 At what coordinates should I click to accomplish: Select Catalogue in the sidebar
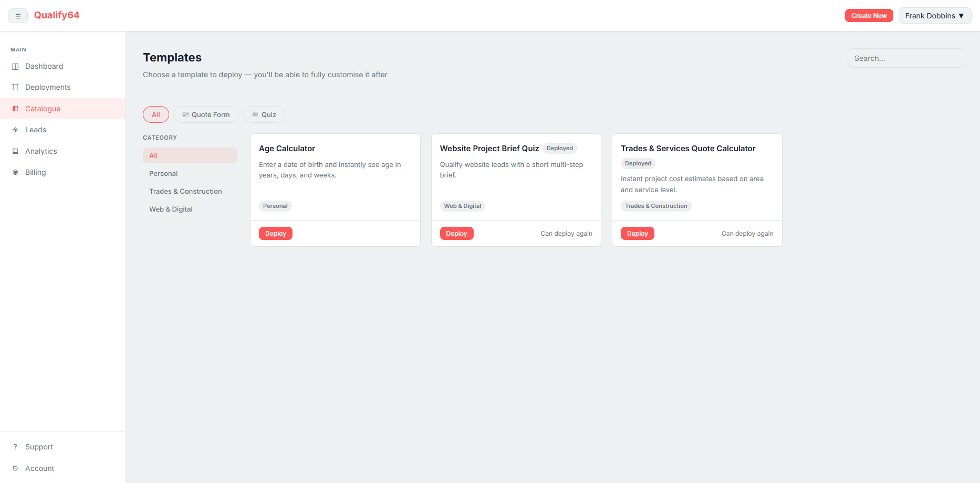click(x=63, y=109)
